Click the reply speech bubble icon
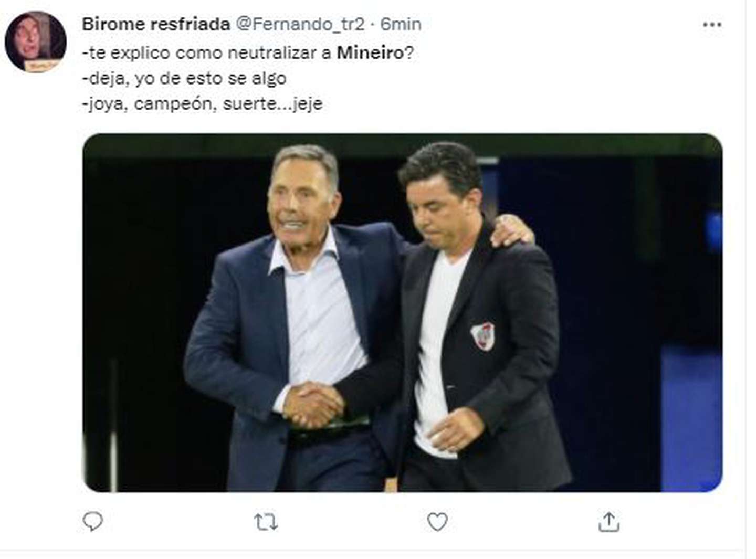 tap(93, 521)
